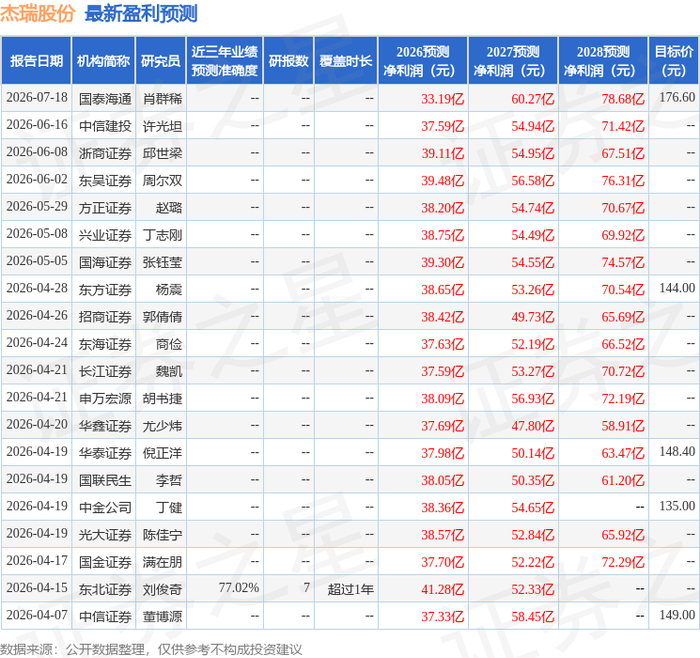Click the analyst name 周尔双
Screen dimensions: 700x658
162,180
